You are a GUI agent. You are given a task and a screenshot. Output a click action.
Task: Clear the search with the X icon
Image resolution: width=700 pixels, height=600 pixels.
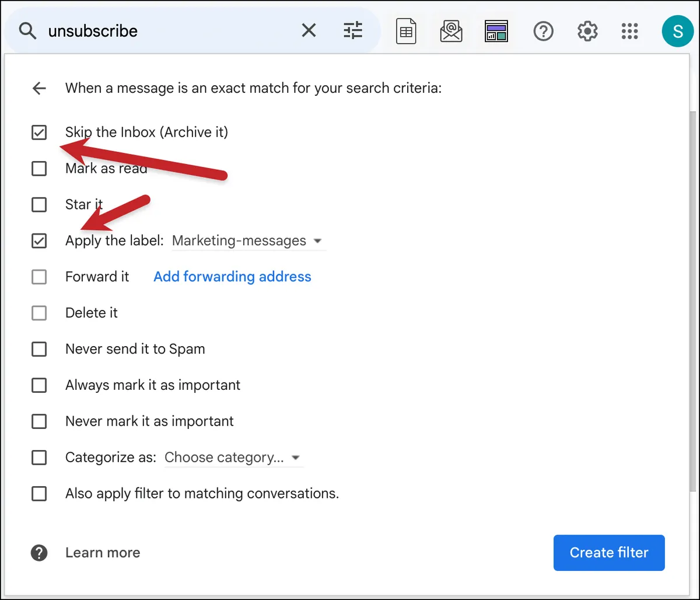pyautogui.click(x=309, y=30)
